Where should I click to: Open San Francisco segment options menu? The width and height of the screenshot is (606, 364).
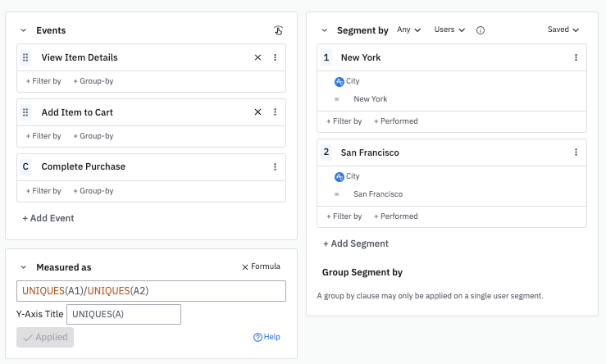576,152
